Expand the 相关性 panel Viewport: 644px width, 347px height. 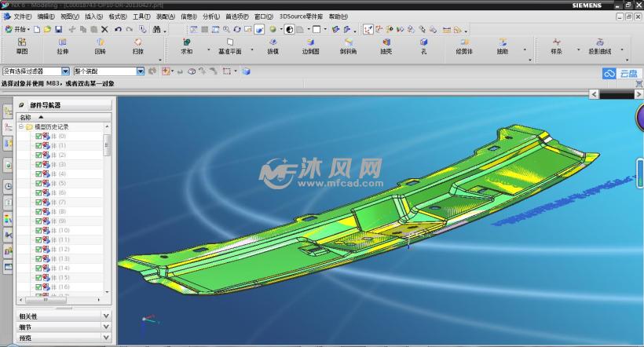point(106,316)
